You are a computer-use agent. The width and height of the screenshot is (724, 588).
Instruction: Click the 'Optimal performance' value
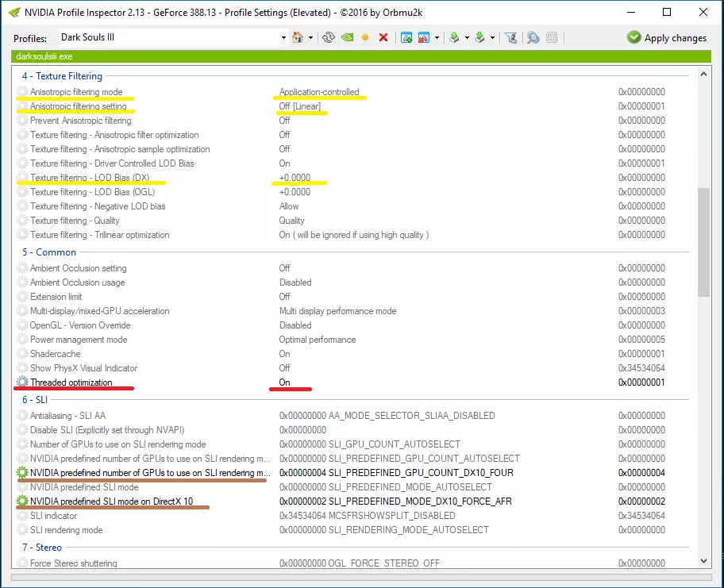coord(318,340)
